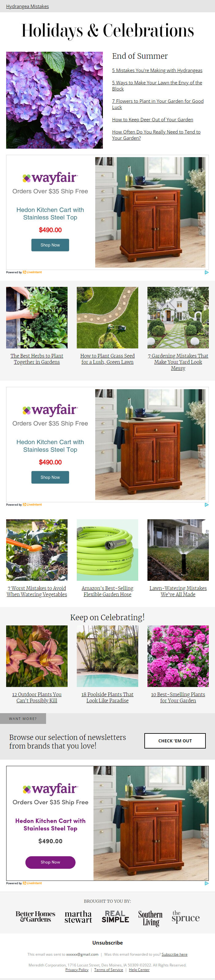Open the Privacy Policy link
This screenshot has height=980, width=215.
point(77,970)
